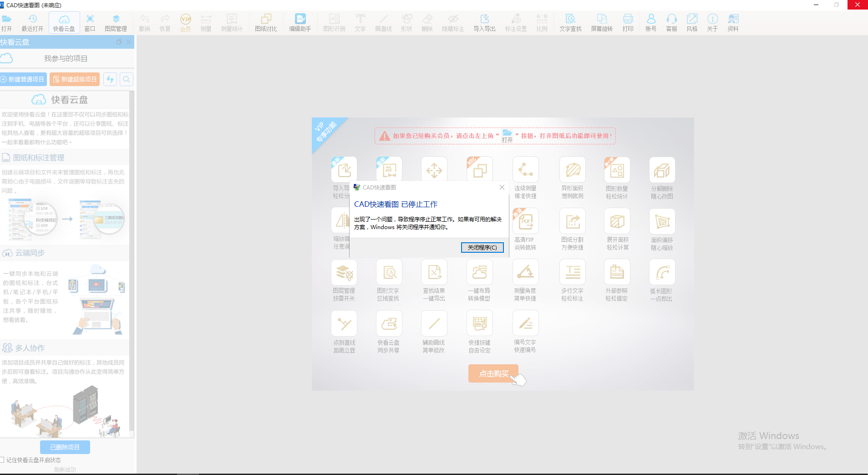Click the 测量统计 toolbar icon

(232, 22)
